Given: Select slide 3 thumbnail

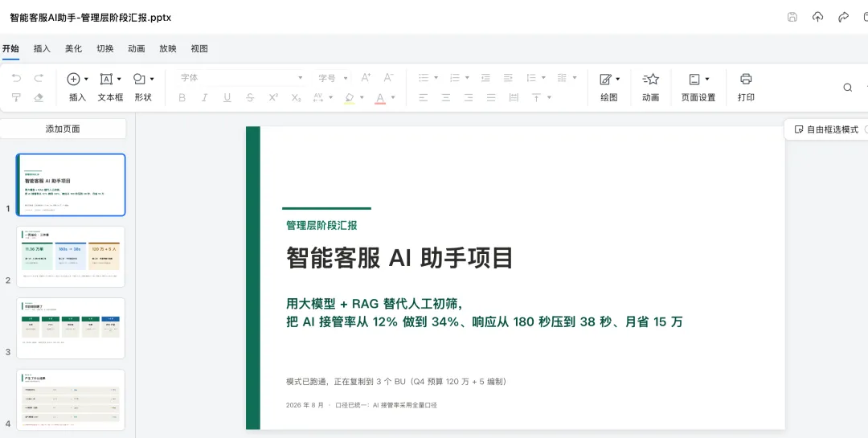Looking at the screenshot, I should [x=71, y=328].
